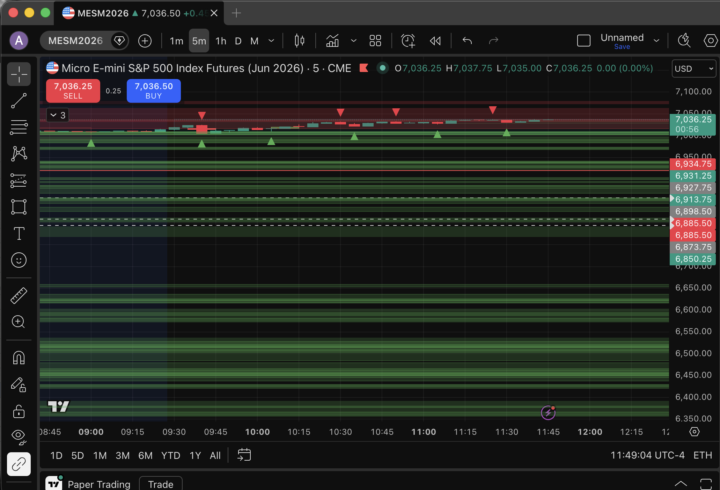
Task: Toggle lock all drawings
Action: (x=19, y=411)
